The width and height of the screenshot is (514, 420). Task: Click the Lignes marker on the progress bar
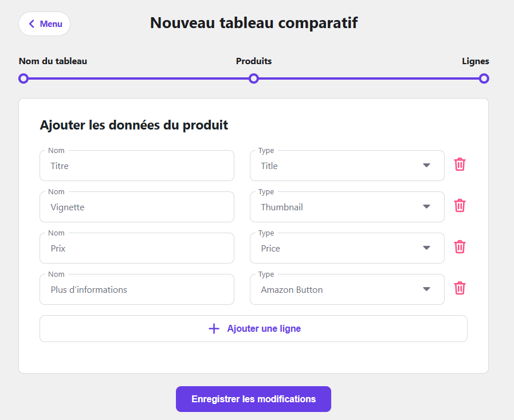(484, 78)
